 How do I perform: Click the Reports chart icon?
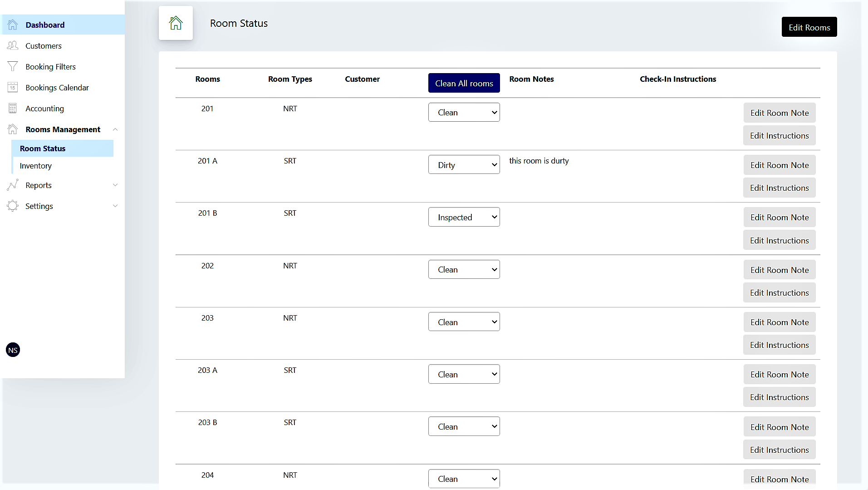[x=13, y=185]
